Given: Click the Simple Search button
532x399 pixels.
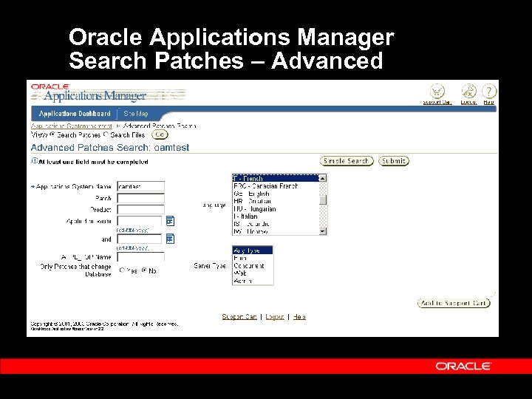Looking at the screenshot, I should click(x=347, y=161).
